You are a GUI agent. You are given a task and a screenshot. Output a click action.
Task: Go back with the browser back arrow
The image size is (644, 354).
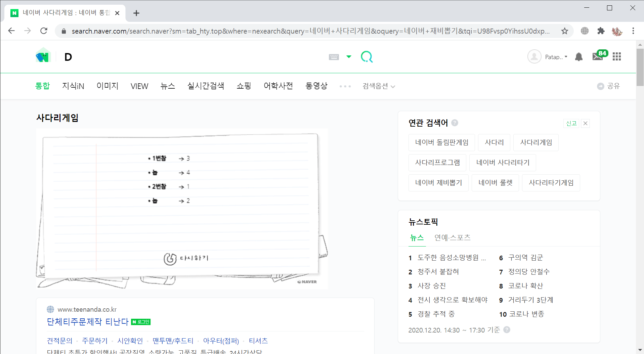click(x=11, y=31)
